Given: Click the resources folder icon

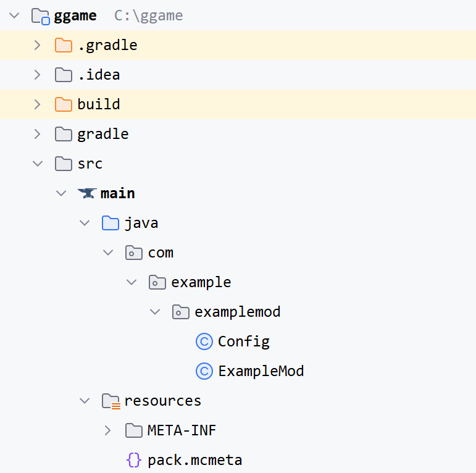Looking at the screenshot, I should pyautogui.click(x=111, y=401).
